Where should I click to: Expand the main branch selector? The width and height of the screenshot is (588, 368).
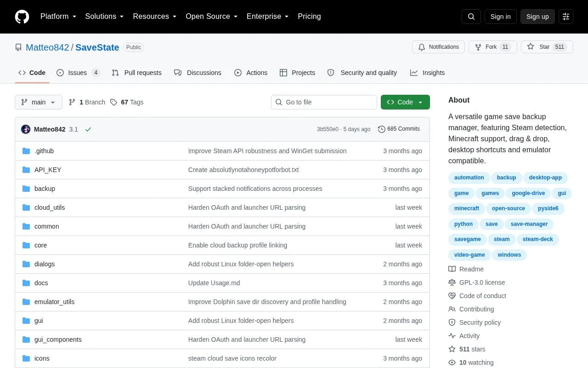pyautogui.click(x=39, y=102)
